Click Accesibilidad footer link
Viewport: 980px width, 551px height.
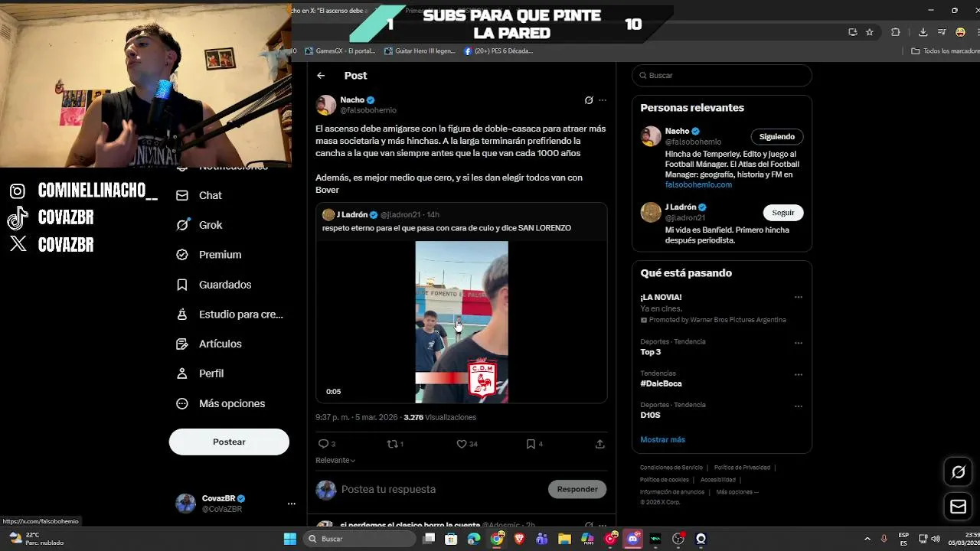717,480
